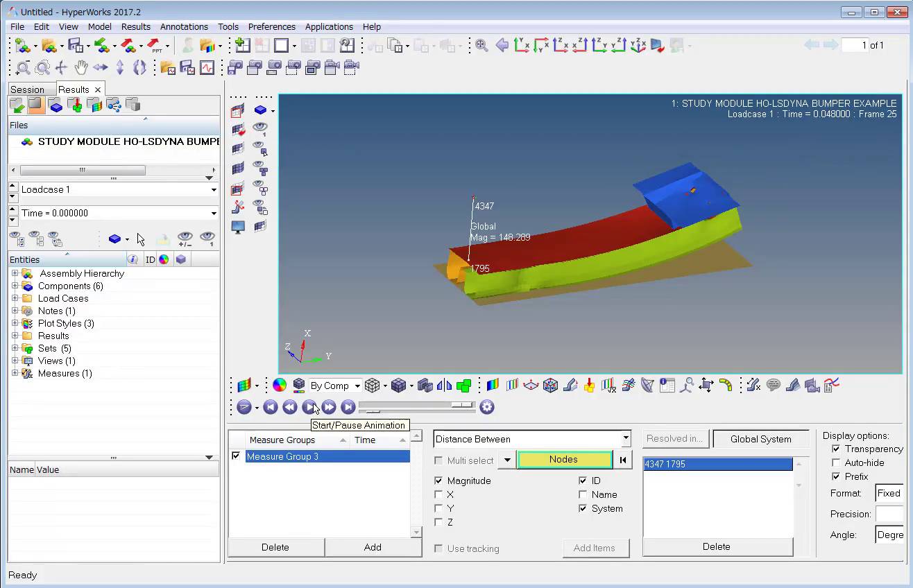Click the Save Session icon
The width and height of the screenshot is (913, 588).
[75, 46]
